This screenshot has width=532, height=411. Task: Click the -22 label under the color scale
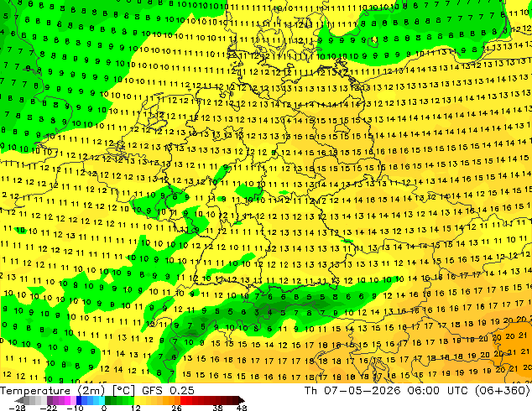click(x=49, y=408)
